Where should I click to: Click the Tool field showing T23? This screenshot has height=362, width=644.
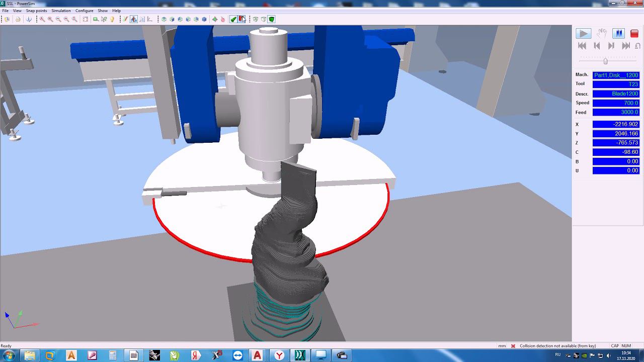click(616, 84)
